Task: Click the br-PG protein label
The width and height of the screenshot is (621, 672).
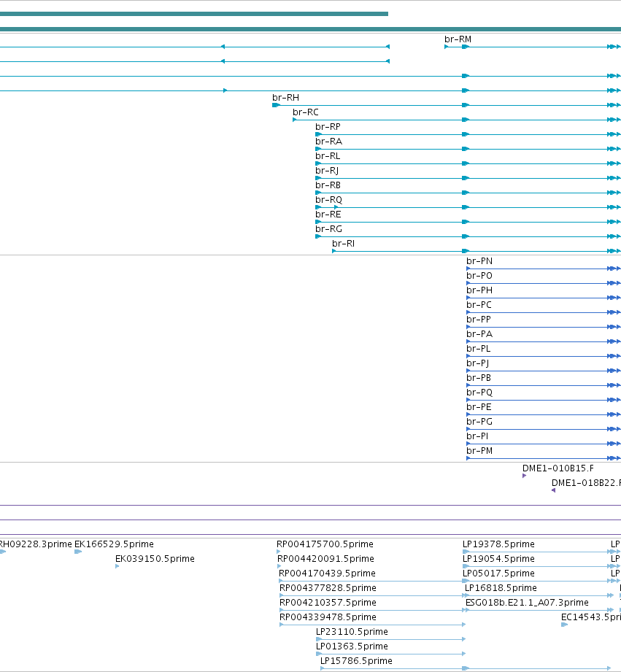Action: [x=479, y=421]
